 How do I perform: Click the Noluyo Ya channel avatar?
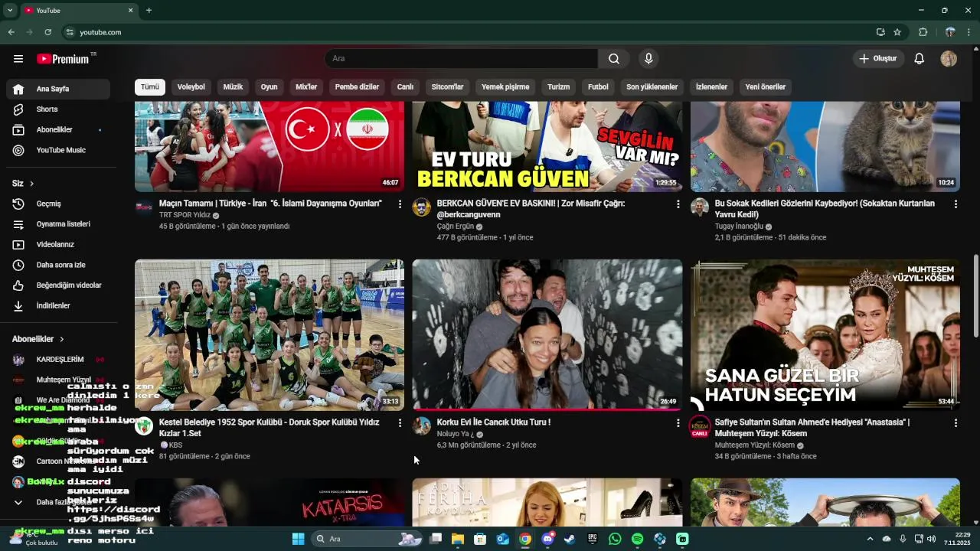pos(422,426)
